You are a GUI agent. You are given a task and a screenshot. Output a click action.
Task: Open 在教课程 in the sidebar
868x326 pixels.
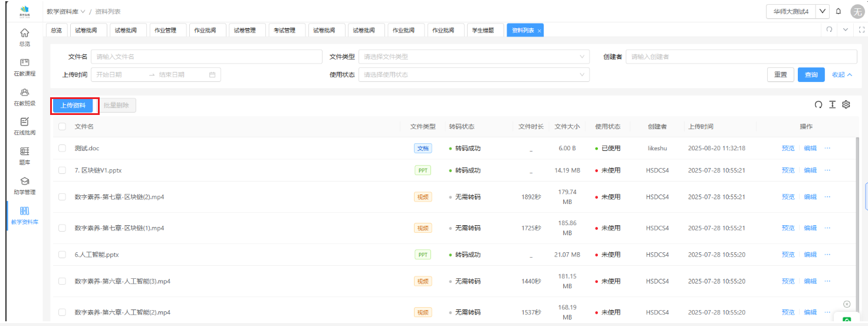click(24, 67)
